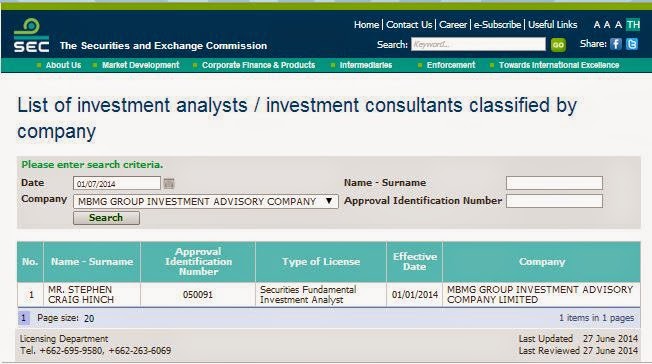Open the Useful Links page
The width and height of the screenshot is (652, 364).
(x=553, y=25)
